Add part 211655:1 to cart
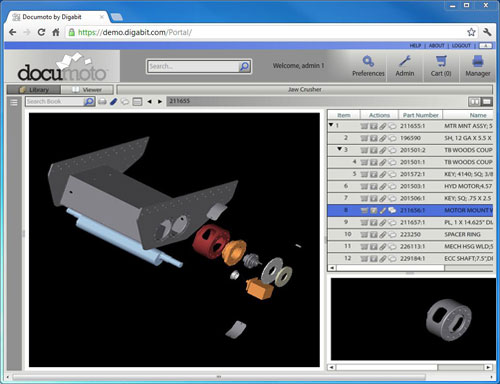The width and height of the screenshot is (500, 384). click(x=364, y=126)
